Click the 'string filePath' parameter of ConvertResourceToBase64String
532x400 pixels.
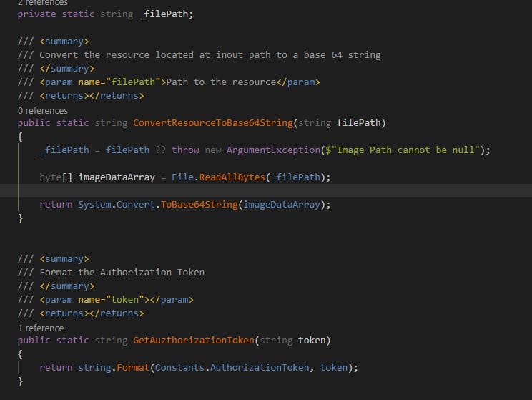point(340,123)
